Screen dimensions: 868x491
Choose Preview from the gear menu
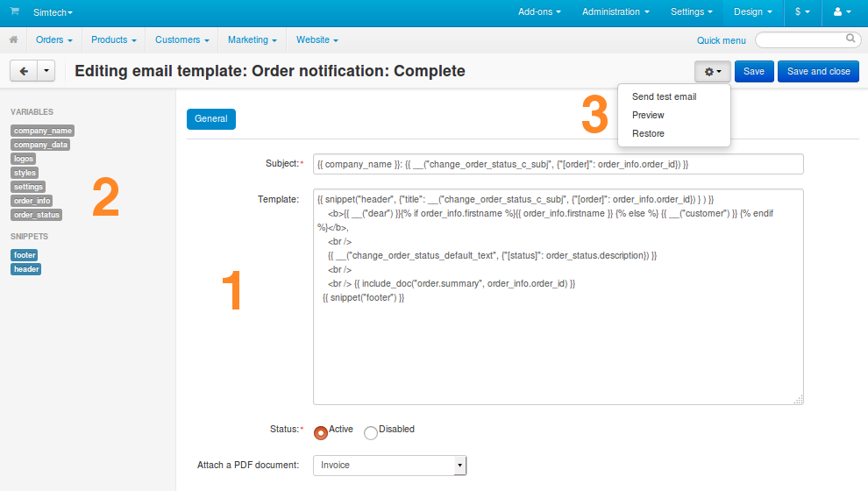click(x=648, y=115)
